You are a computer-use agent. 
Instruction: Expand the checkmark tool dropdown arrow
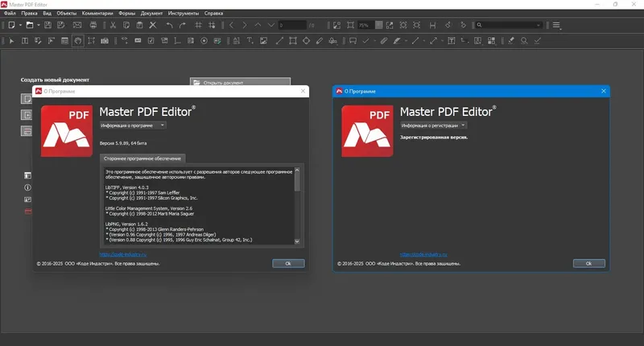tap(374, 41)
